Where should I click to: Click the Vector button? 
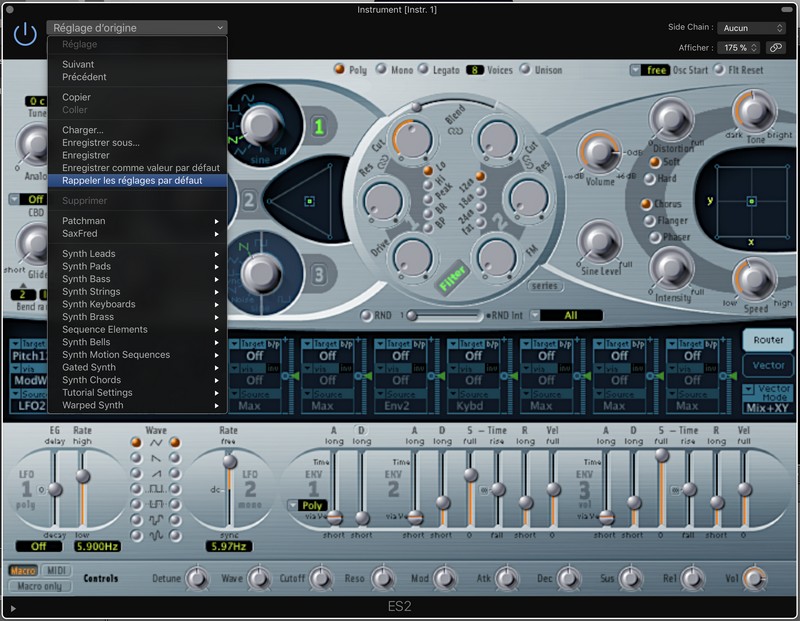[768, 366]
